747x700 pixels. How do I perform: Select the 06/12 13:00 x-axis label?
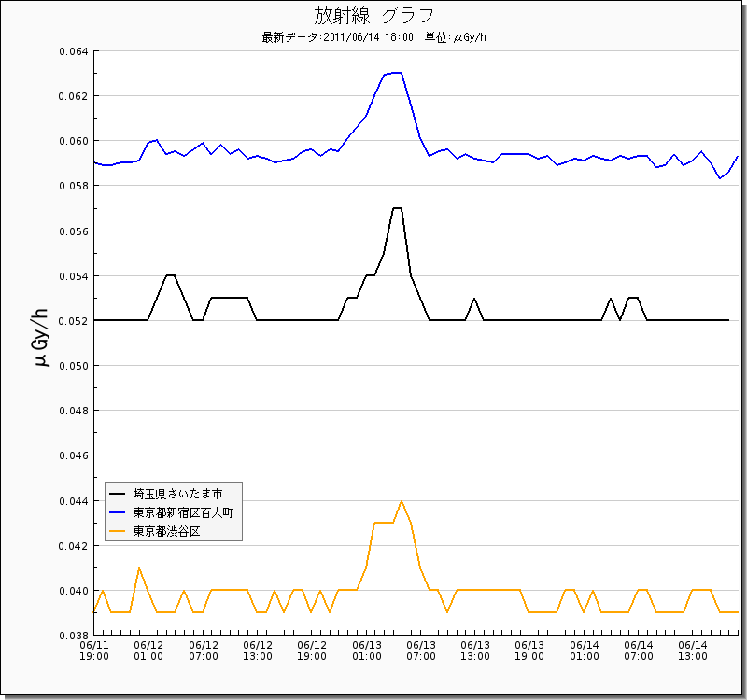pos(258,651)
